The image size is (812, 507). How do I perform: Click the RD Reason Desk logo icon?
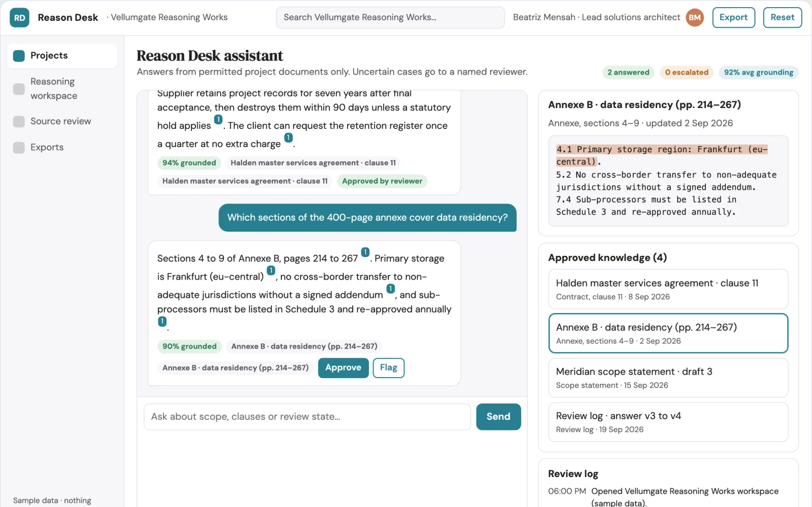[x=19, y=18]
